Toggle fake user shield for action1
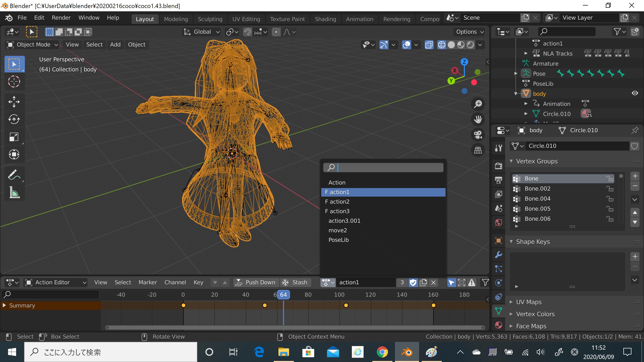 click(413, 283)
